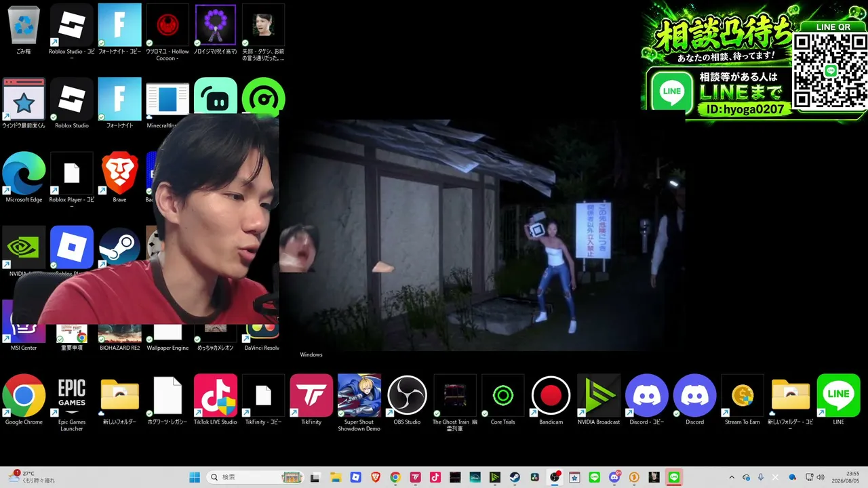The height and width of the screenshot is (488, 868).
Task: Click the taskbar 検索 search box
Action: [x=254, y=477]
